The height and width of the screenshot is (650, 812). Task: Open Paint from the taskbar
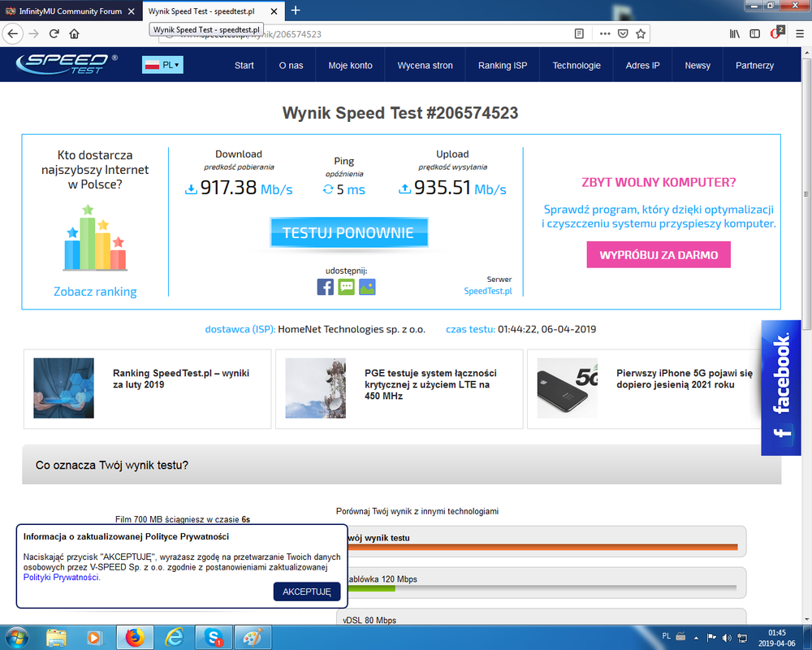tap(253, 638)
